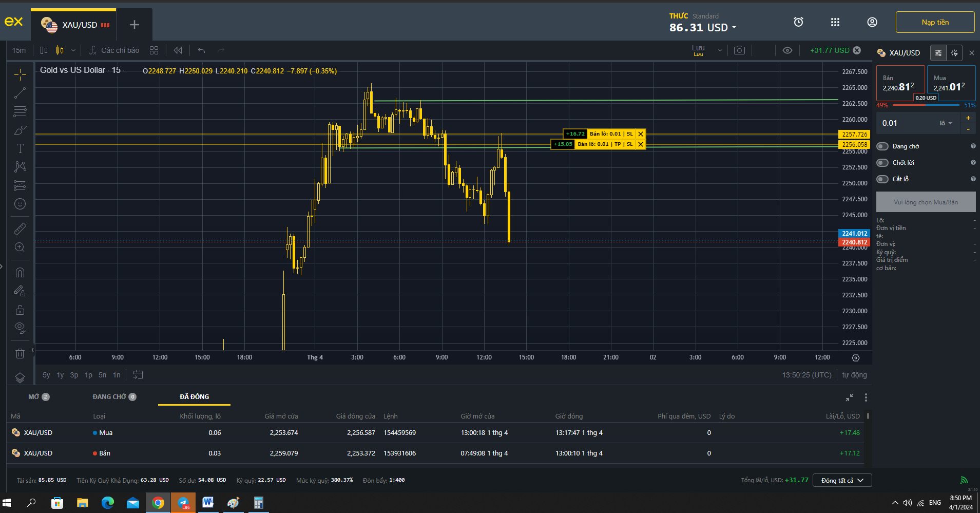The width and height of the screenshot is (980, 513).
Task: Click the Mua buy price button
Action: (951, 83)
